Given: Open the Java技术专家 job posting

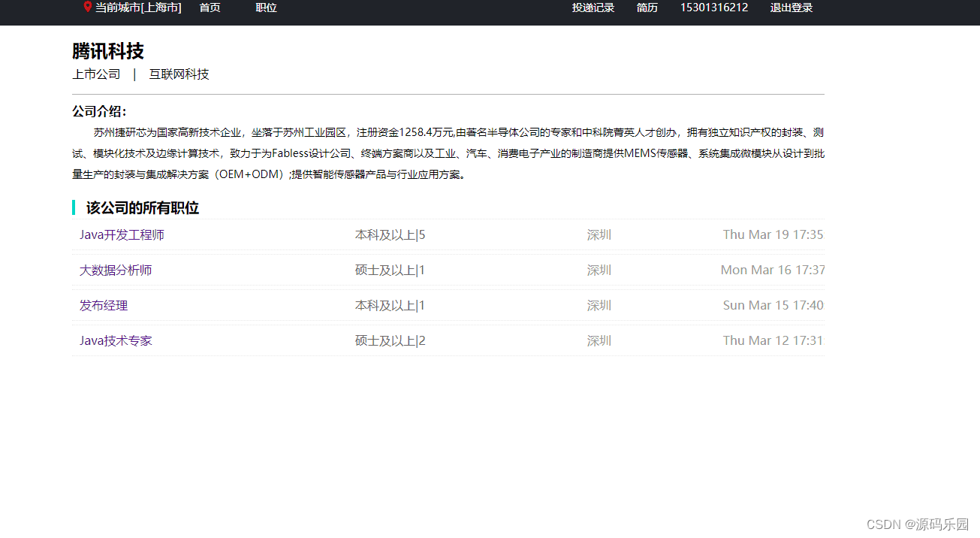Looking at the screenshot, I should coord(116,340).
